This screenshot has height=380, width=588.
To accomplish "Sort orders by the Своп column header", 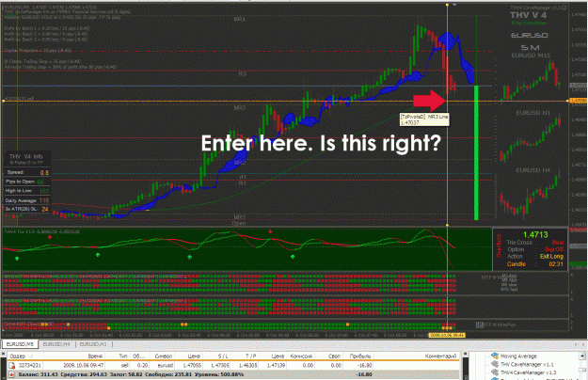I will pos(329,356).
